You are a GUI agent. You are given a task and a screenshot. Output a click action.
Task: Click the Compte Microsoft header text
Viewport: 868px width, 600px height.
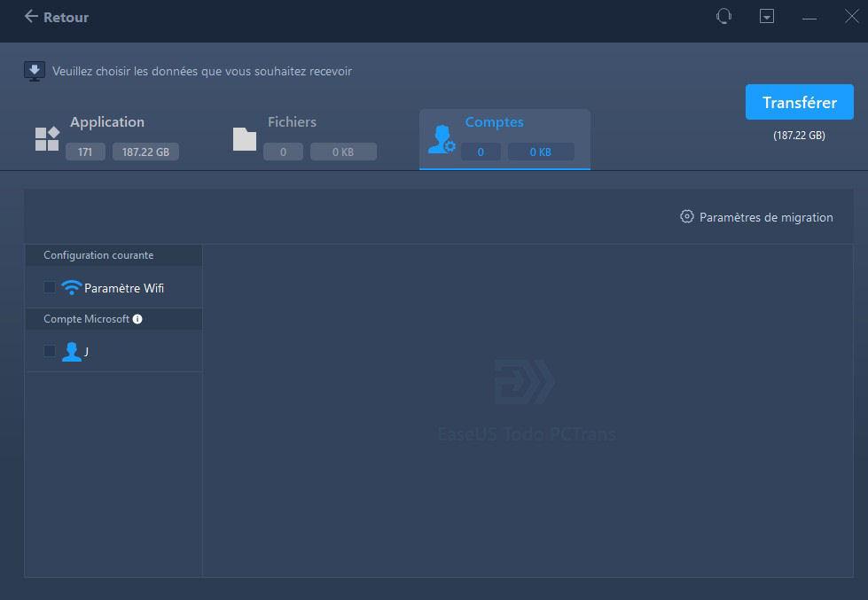pyautogui.click(x=86, y=319)
